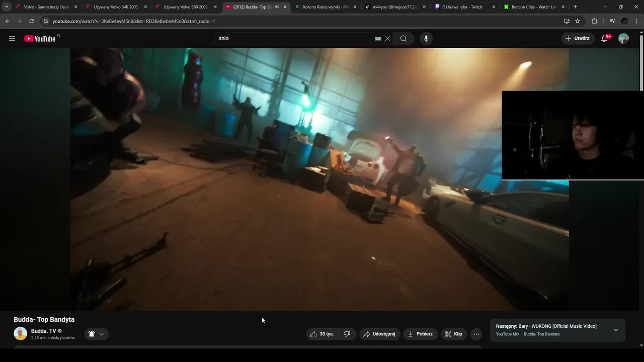Switch to Bercion Clips tab
Viewport: 644px width, 362px height.
click(534, 7)
